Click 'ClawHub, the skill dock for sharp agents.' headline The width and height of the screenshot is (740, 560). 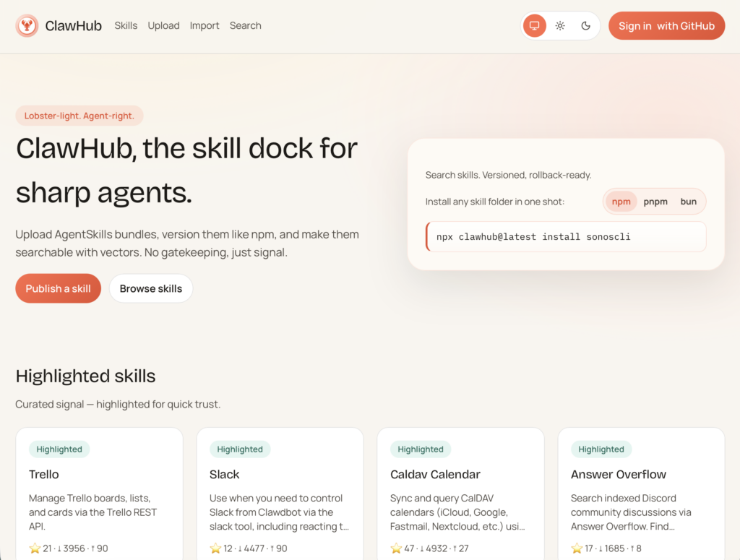pyautogui.click(x=186, y=171)
